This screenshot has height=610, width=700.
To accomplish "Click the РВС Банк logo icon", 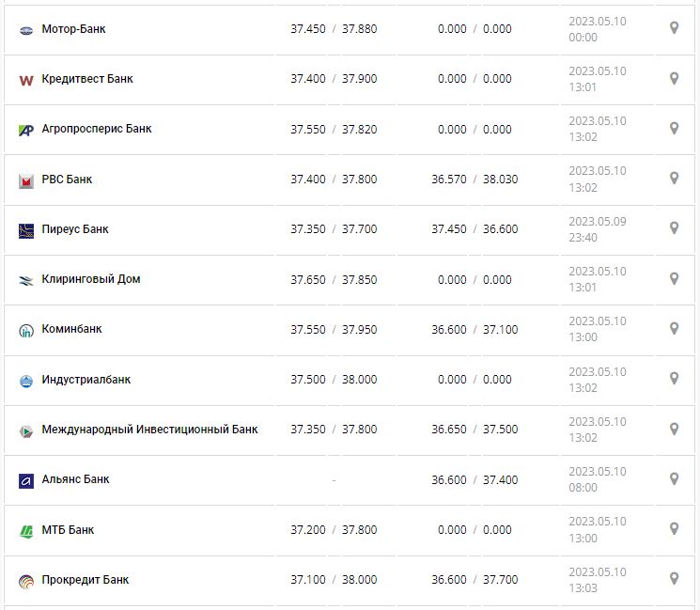I will (x=26, y=180).
